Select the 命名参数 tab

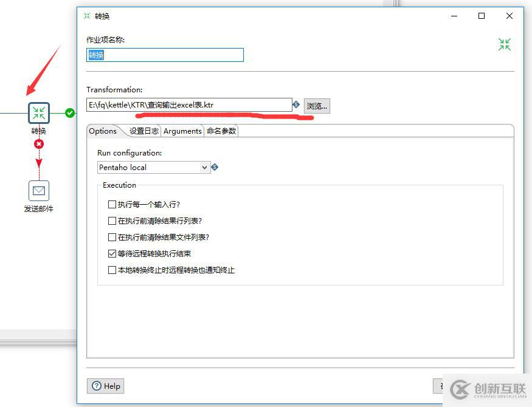point(222,131)
